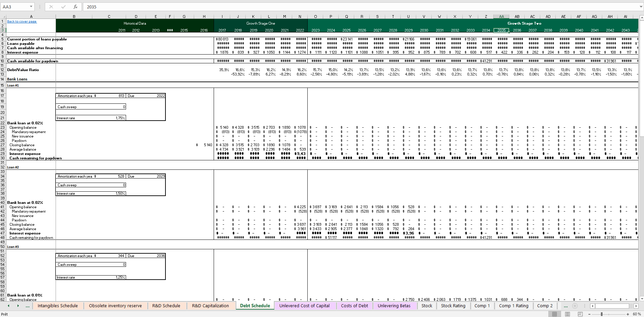Switch to Normal view icon in status bar
644x317 pixels.
coord(555,314)
